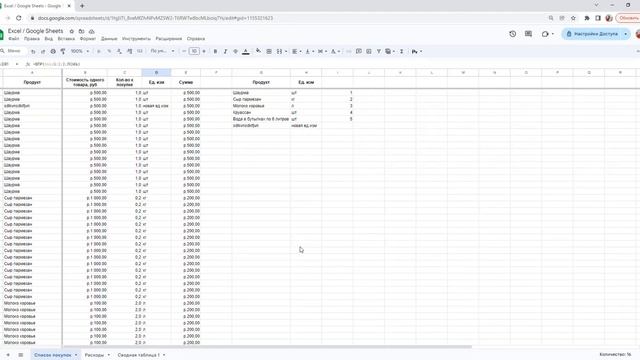This screenshot has width=640, height=360.
Task: Click the move-to-folder icon beside title
Action: click(x=82, y=31)
